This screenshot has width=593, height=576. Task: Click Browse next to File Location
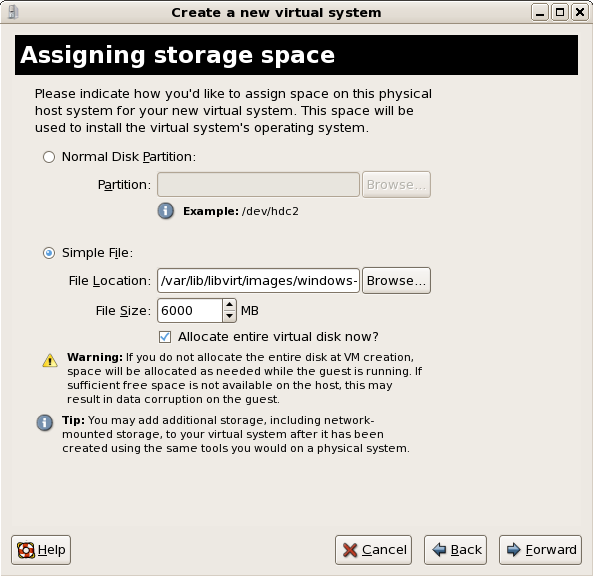pyautogui.click(x=396, y=281)
